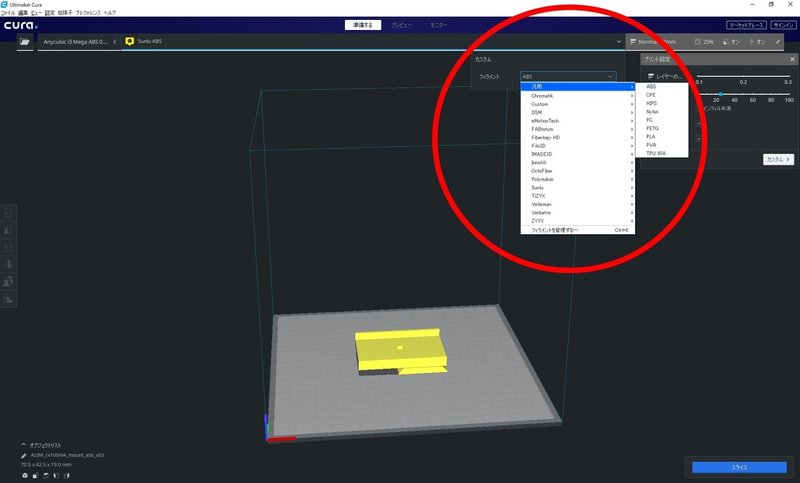The height and width of the screenshot is (483, 800).
Task: Select the Scale tool in left toolbar
Action: point(8,230)
